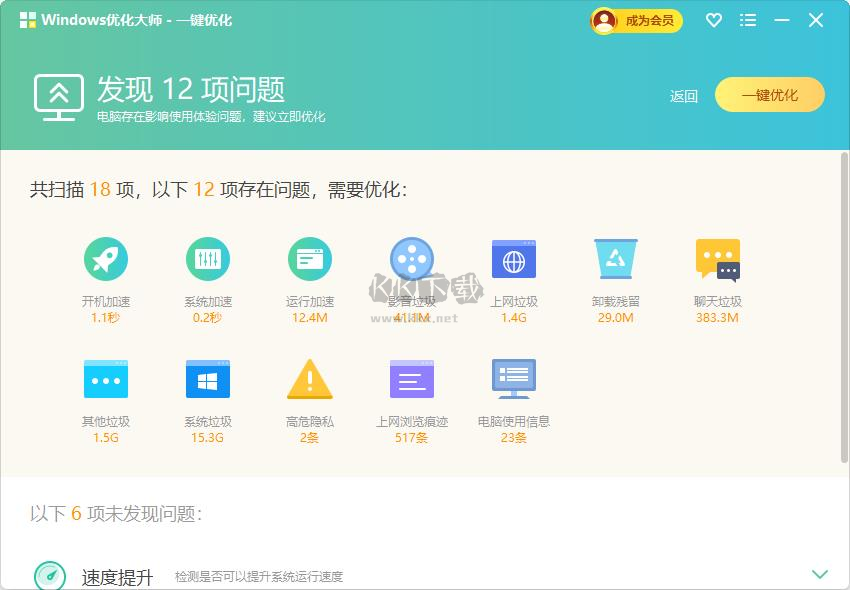Click the 发现 12 项问题 heading

point(191,89)
